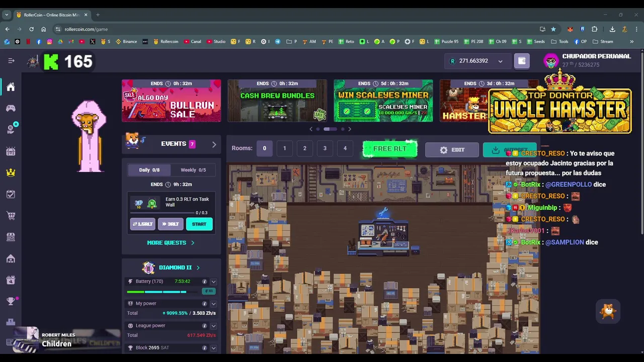Open the crown sidebar icon
This screenshot has height=362, width=644.
click(11, 172)
